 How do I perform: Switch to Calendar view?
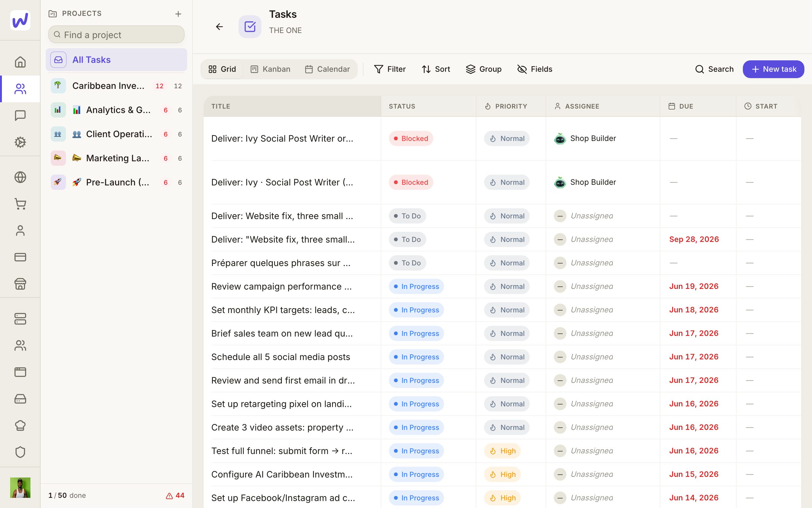(x=327, y=69)
